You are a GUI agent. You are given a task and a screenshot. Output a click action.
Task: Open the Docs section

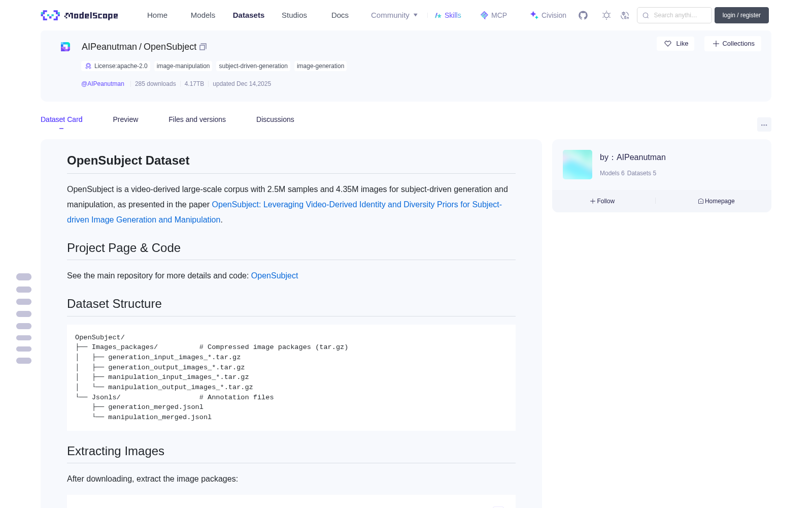click(x=340, y=15)
